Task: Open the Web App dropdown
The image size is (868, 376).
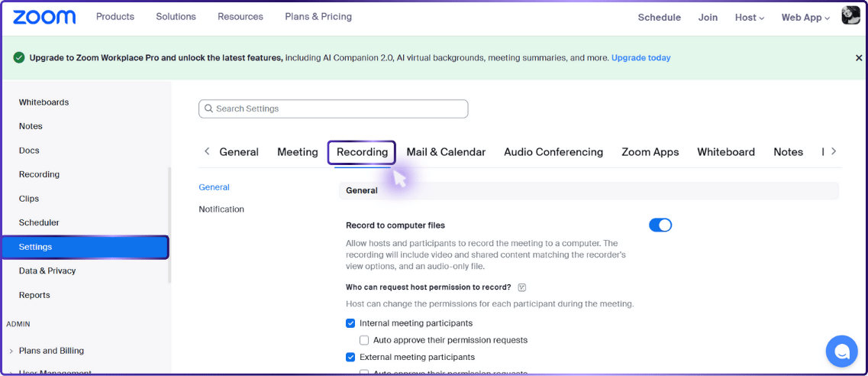Action: pos(805,18)
